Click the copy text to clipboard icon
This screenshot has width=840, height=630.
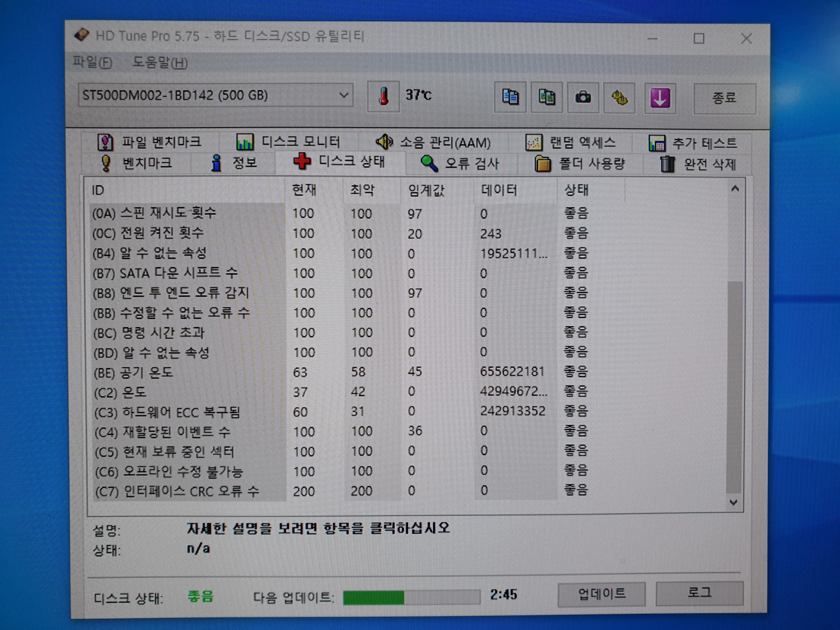point(510,97)
